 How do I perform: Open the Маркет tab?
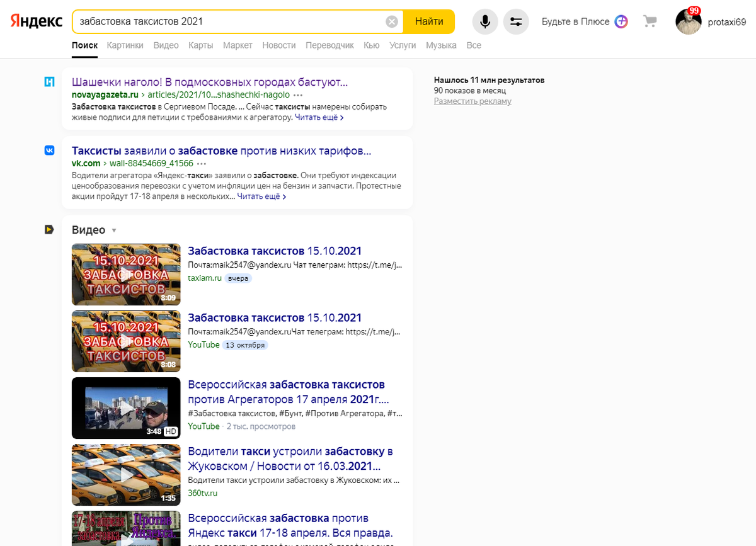coord(238,45)
